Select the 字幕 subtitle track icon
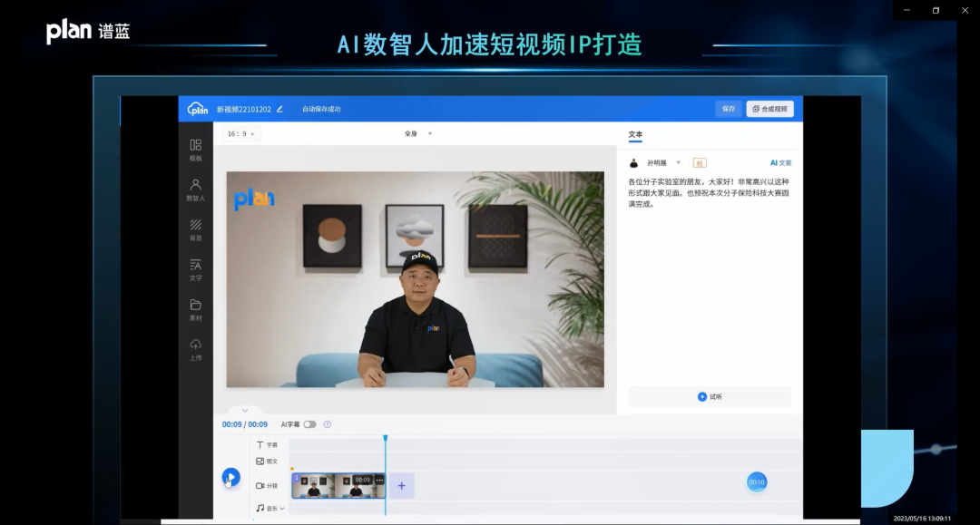 point(260,445)
